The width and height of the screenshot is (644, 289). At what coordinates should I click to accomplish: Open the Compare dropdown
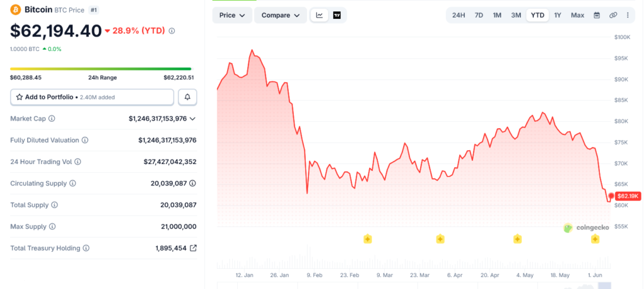[280, 15]
